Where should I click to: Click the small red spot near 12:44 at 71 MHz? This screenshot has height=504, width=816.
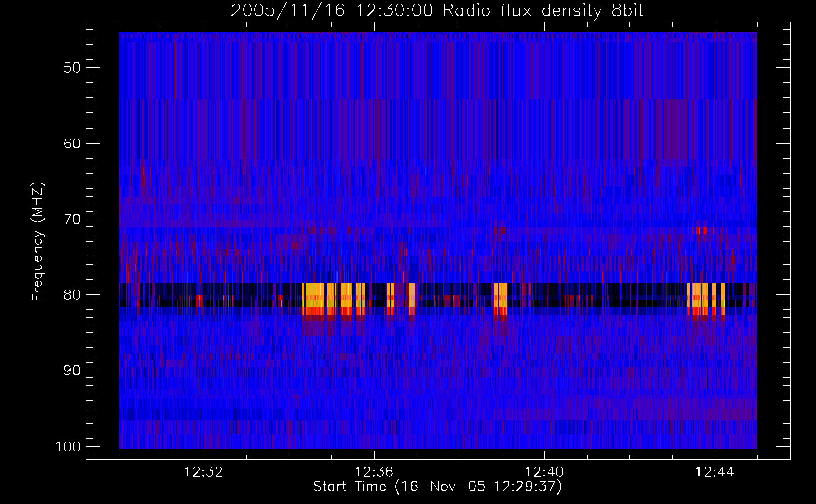click(702, 231)
